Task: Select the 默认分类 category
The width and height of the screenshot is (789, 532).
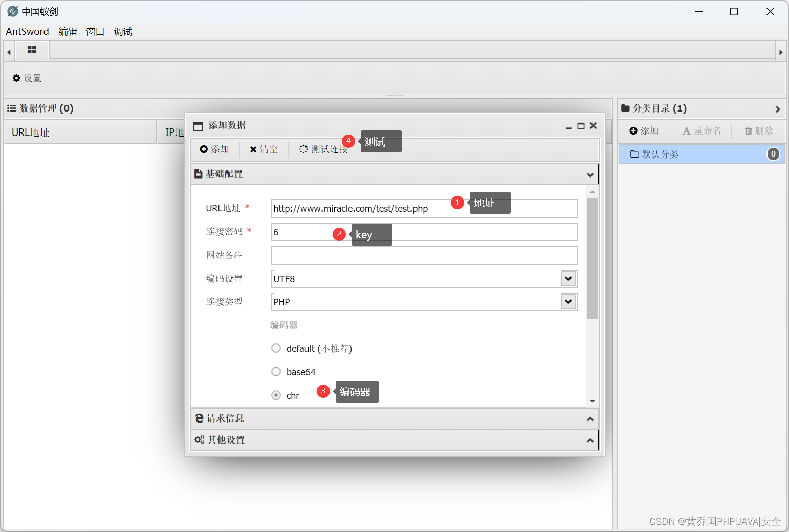Action: pyautogui.click(x=702, y=154)
